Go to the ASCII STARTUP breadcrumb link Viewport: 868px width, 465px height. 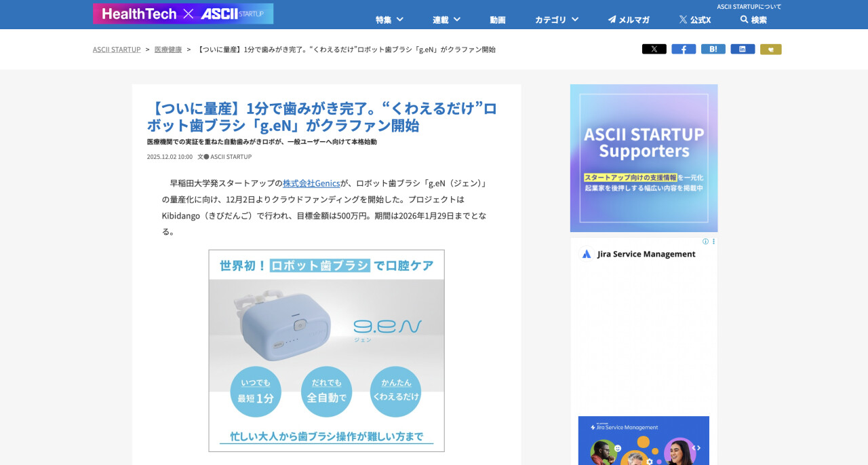point(117,50)
